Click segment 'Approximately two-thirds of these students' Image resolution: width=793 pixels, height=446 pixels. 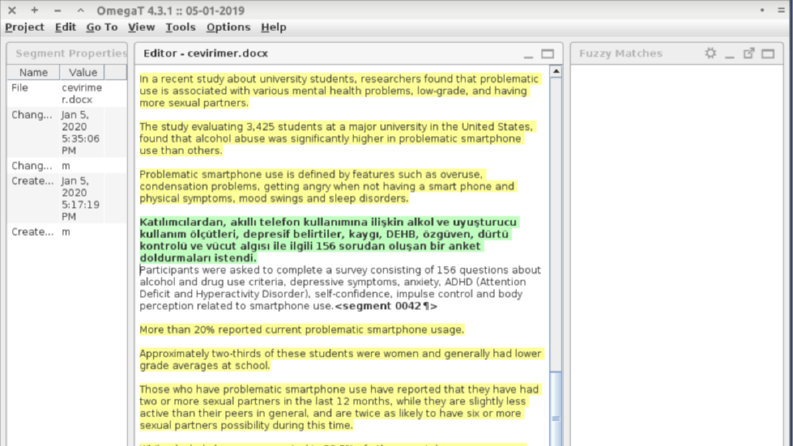click(x=341, y=360)
